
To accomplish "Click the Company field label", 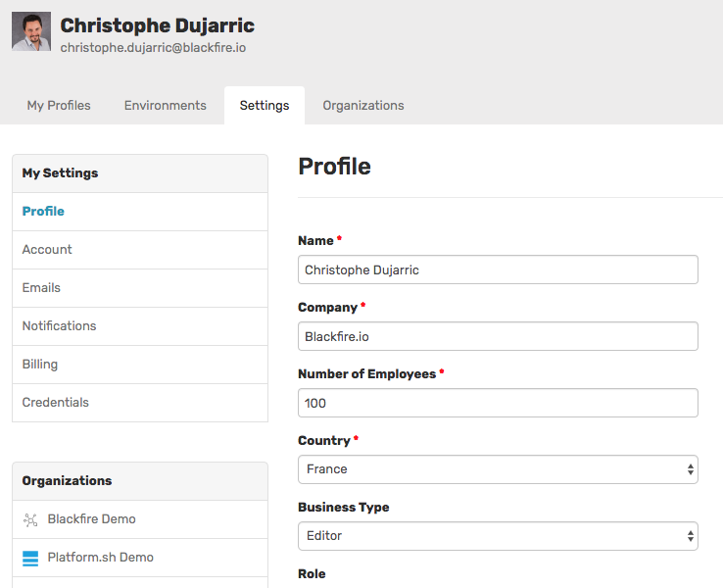I will pos(328,307).
